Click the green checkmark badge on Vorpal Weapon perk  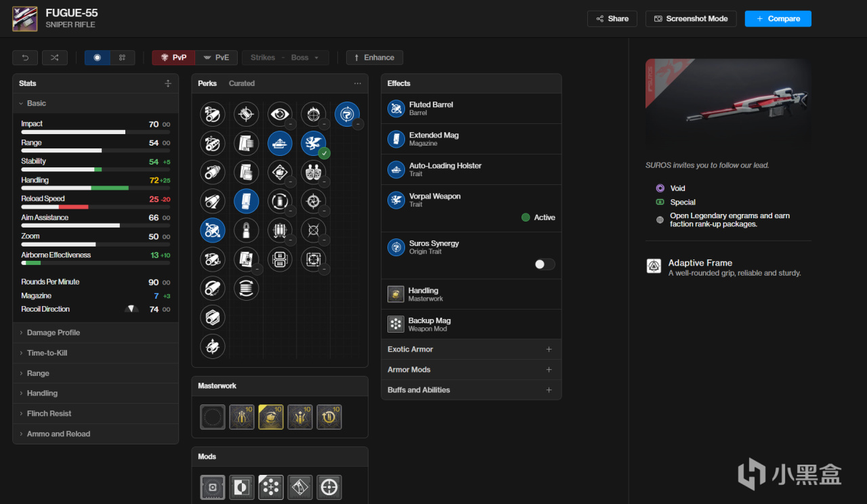pos(324,153)
